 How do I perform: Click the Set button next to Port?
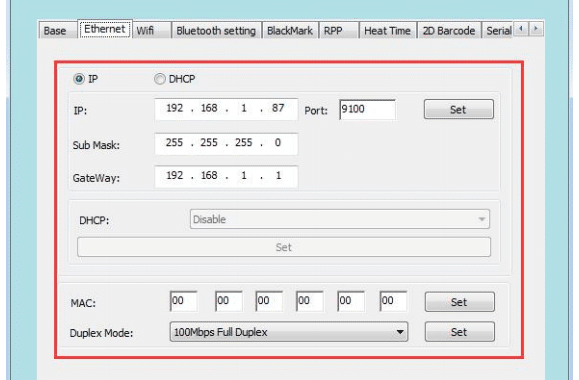coord(459,109)
